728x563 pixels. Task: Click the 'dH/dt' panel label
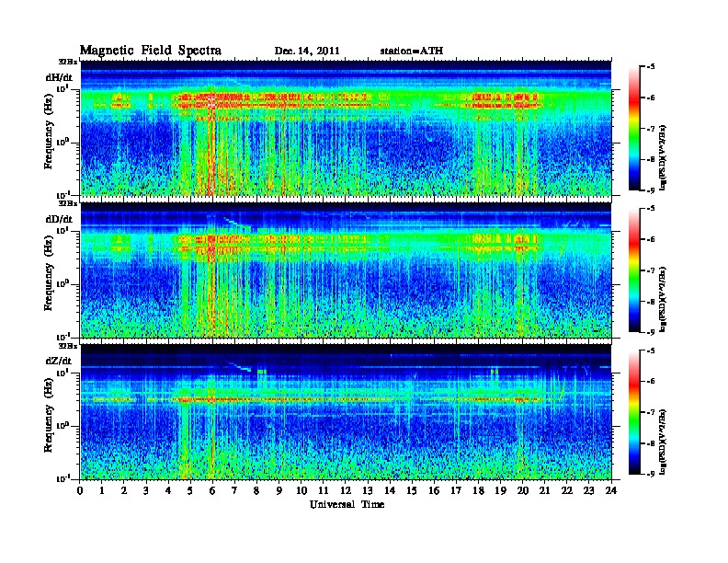[x=59, y=77]
